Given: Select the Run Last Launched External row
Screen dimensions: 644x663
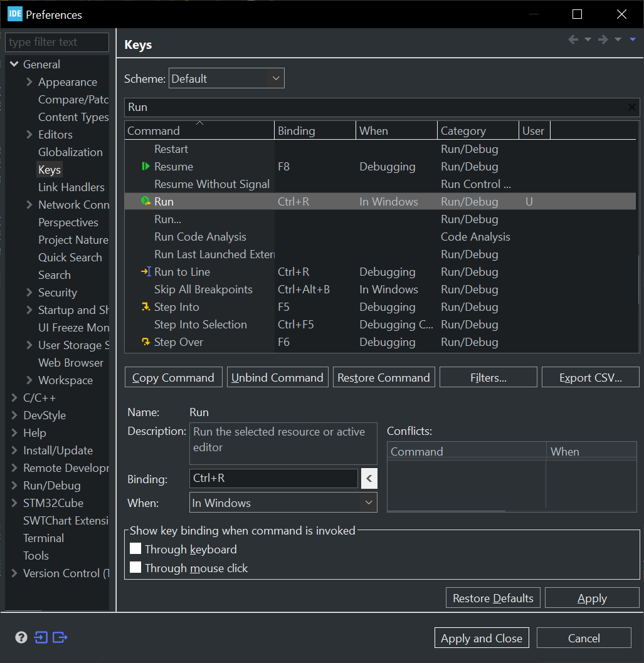Looking at the screenshot, I should 381,254.
